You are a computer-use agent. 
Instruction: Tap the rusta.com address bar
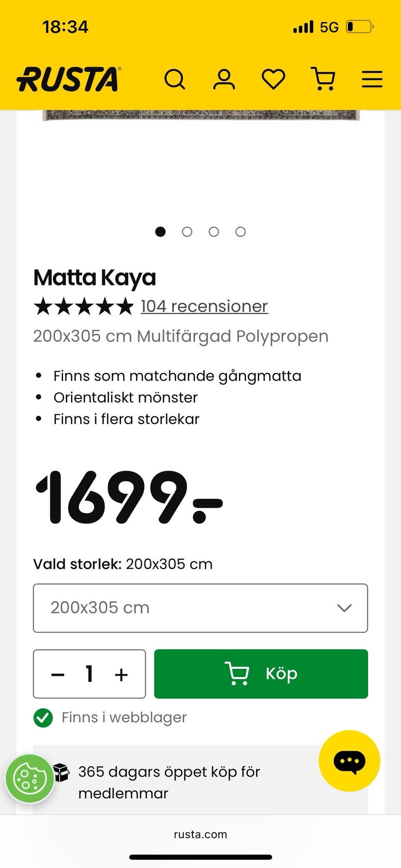pos(200,834)
